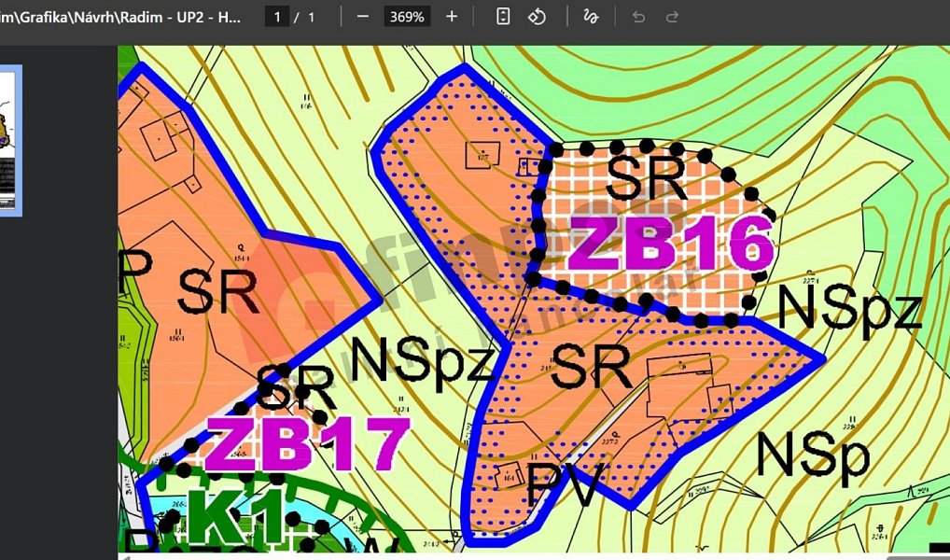Click the zoom out minus button
Image resolution: width=950 pixels, height=560 pixels.
coord(363,17)
